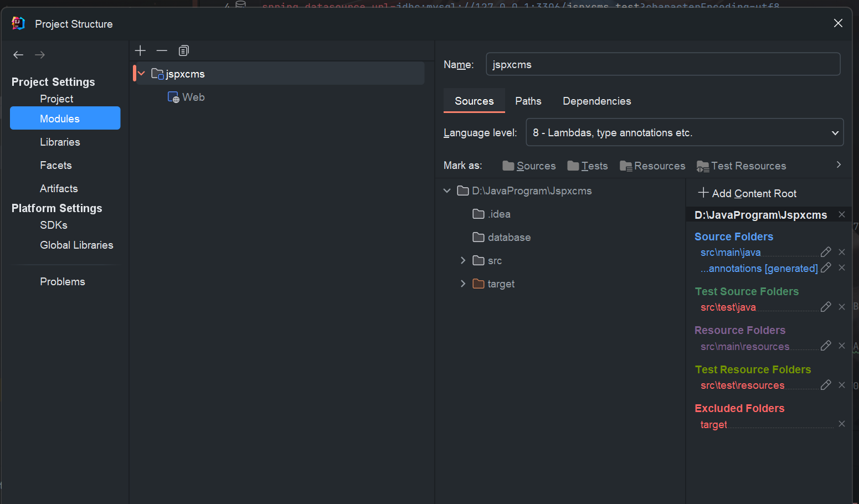Image resolution: width=859 pixels, height=504 pixels.
Task: Switch to the Paths tab
Action: click(x=528, y=101)
